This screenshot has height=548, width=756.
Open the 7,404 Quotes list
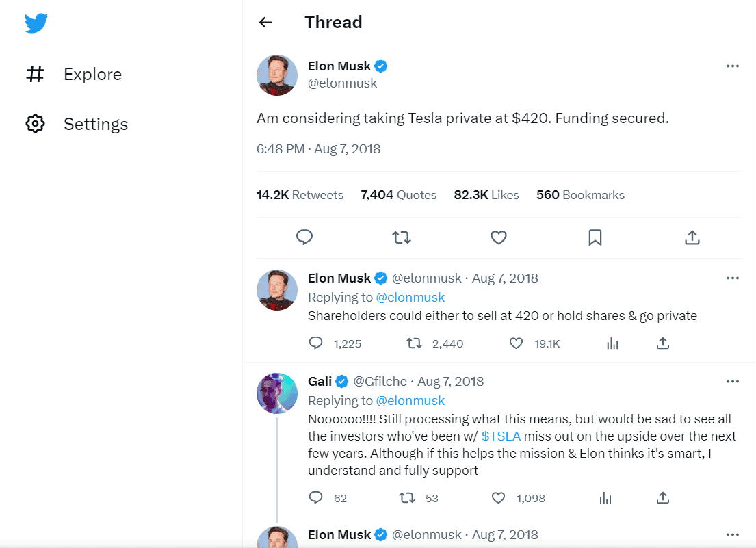tap(398, 195)
